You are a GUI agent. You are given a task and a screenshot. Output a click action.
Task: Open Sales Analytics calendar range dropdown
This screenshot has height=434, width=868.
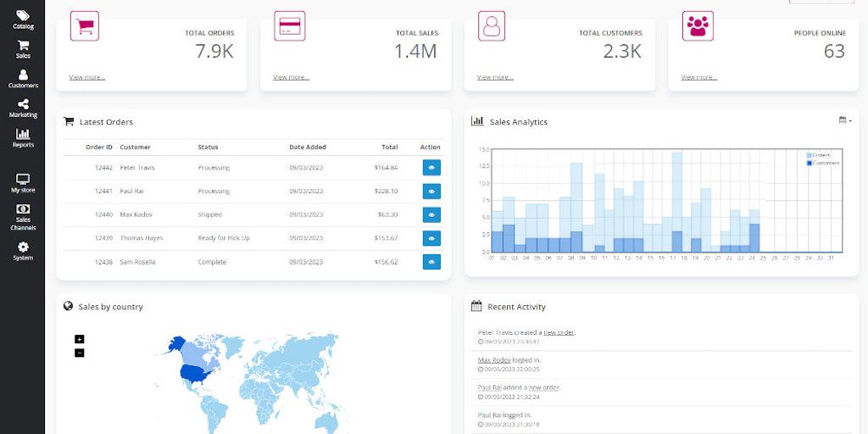click(844, 120)
